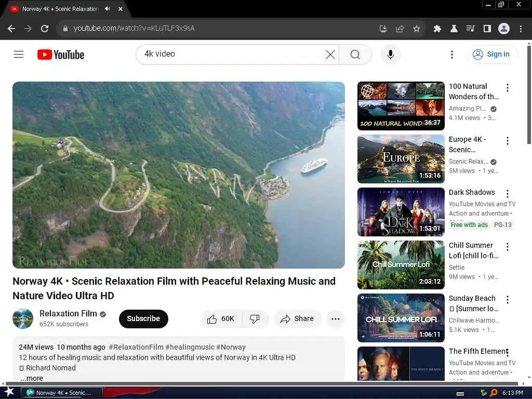
Task: Open the #Norway hashtag
Action: pos(231,347)
